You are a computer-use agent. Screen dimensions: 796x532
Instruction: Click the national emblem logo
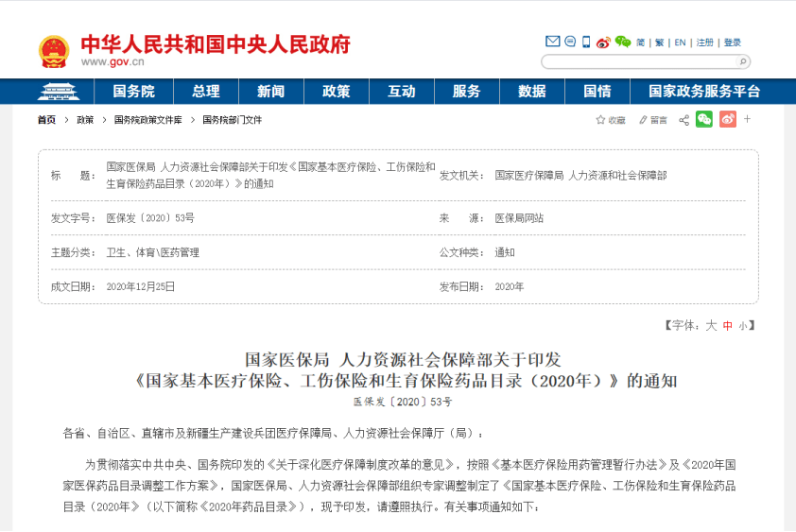coord(54,52)
